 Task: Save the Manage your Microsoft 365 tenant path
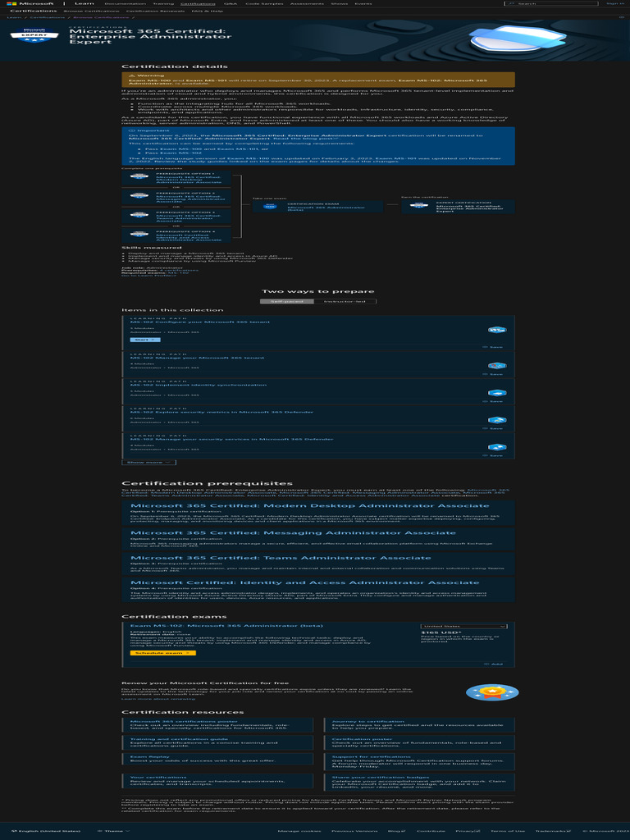(493, 374)
